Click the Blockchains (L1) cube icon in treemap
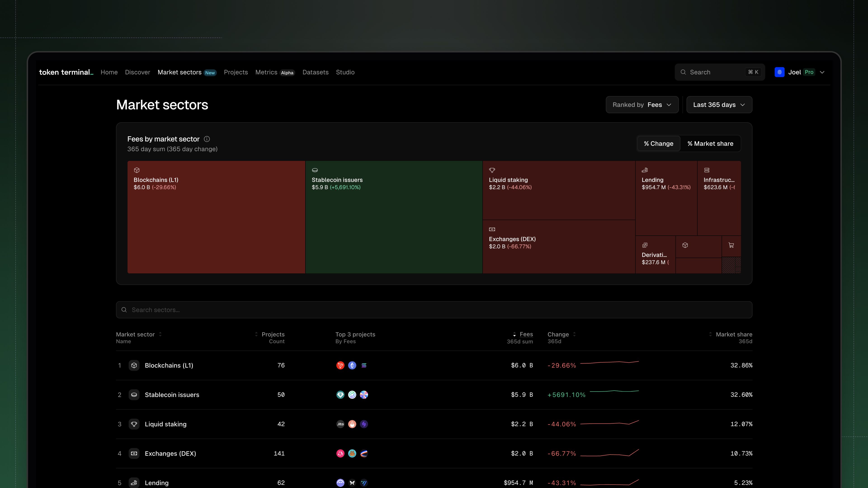Viewport: 868px width, 488px height. pyautogui.click(x=137, y=170)
